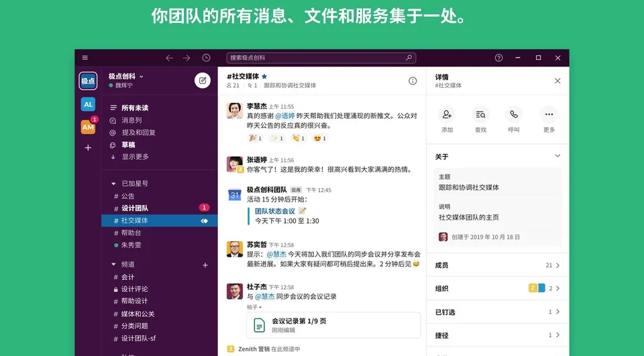Screen dimensions: 644x356
Task: Add a workspace with plus icon
Action: pyautogui.click(x=88, y=148)
